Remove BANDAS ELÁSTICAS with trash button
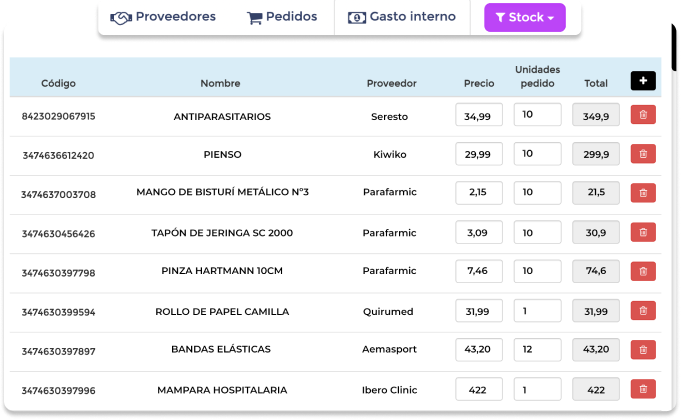 click(643, 350)
